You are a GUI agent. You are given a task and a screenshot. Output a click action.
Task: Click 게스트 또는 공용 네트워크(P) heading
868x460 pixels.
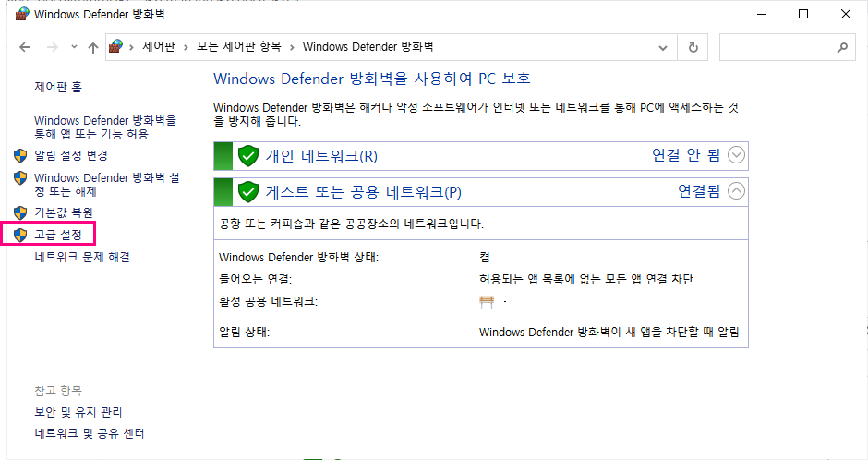coord(363,192)
